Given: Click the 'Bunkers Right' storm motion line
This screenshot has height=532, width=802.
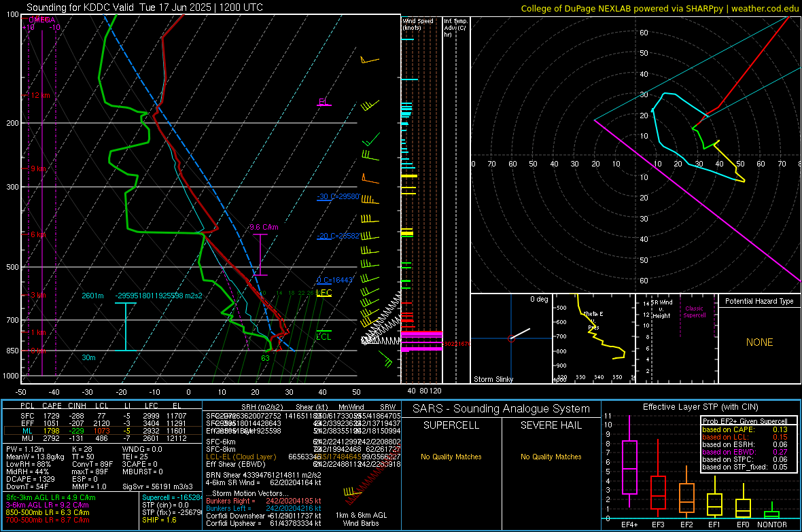Looking at the screenshot, I should click(264, 501).
